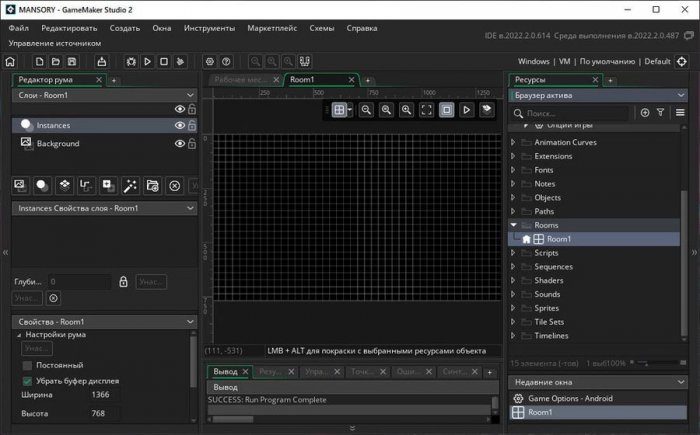The width and height of the screenshot is (700, 435).
Task: Click the room editor grid toggle icon
Action: click(341, 110)
